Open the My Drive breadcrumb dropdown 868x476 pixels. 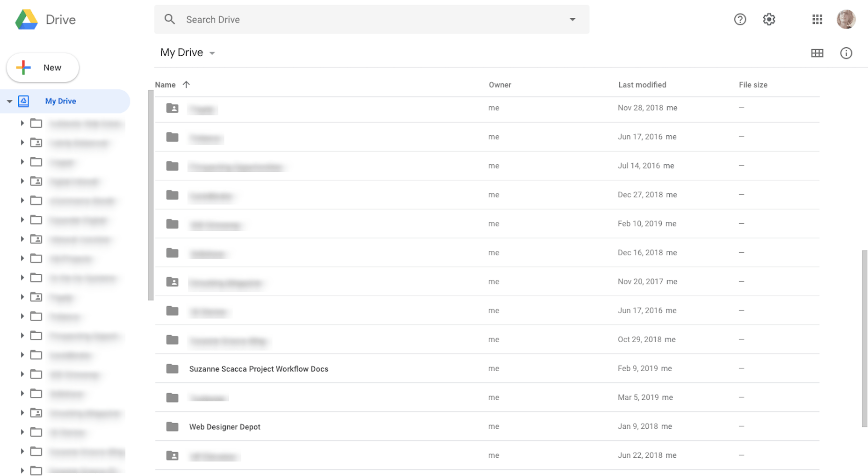pyautogui.click(x=212, y=53)
